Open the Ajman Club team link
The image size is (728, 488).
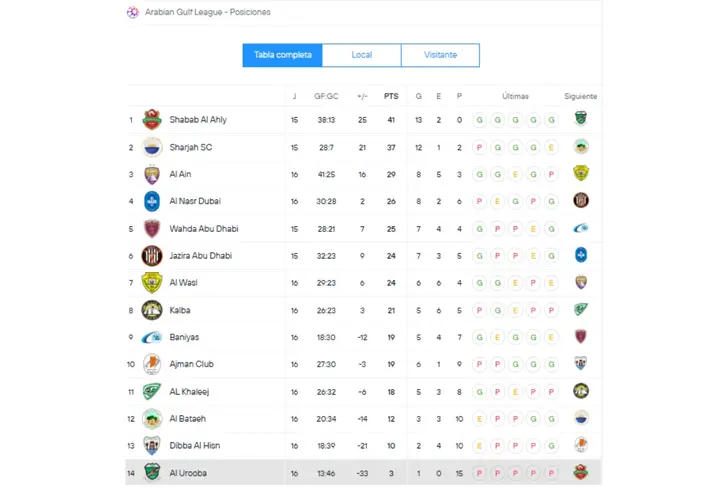tap(191, 364)
